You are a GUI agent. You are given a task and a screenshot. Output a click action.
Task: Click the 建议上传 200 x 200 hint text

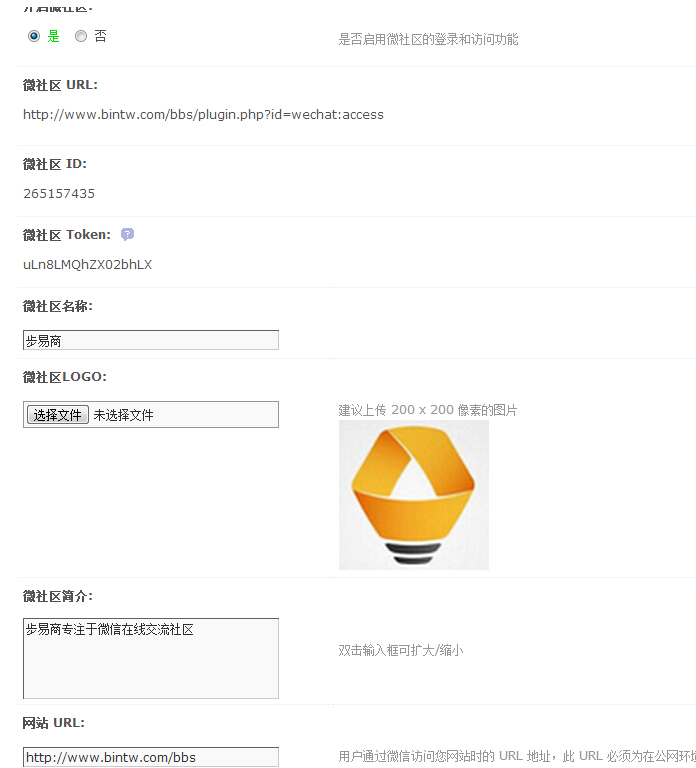[428, 410]
